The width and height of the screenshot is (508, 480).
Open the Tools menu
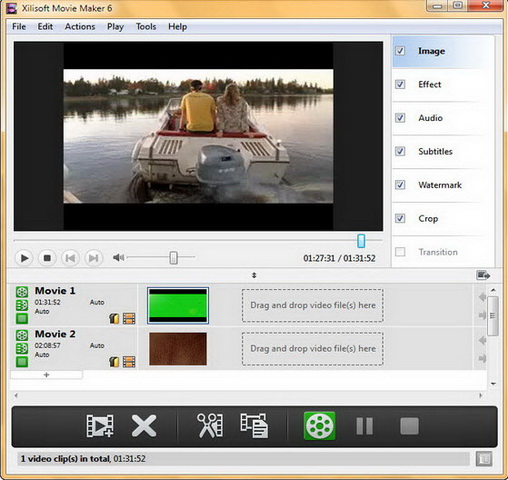tap(146, 27)
